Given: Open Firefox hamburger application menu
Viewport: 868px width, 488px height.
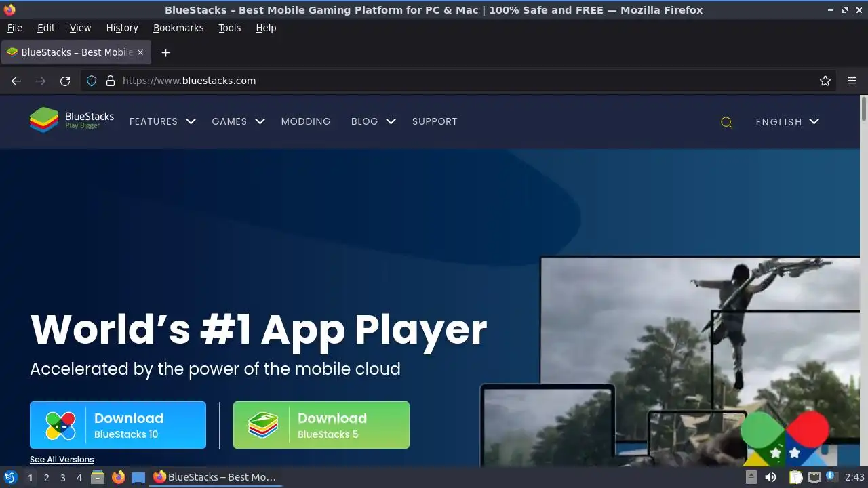Looking at the screenshot, I should [852, 81].
